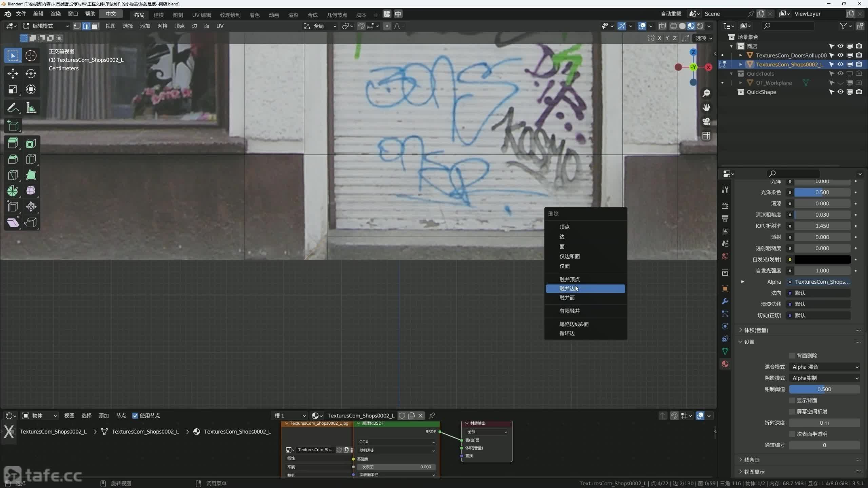Screen dimensions: 868x488
Task: Select the Smooth tool
Action: tap(31, 191)
